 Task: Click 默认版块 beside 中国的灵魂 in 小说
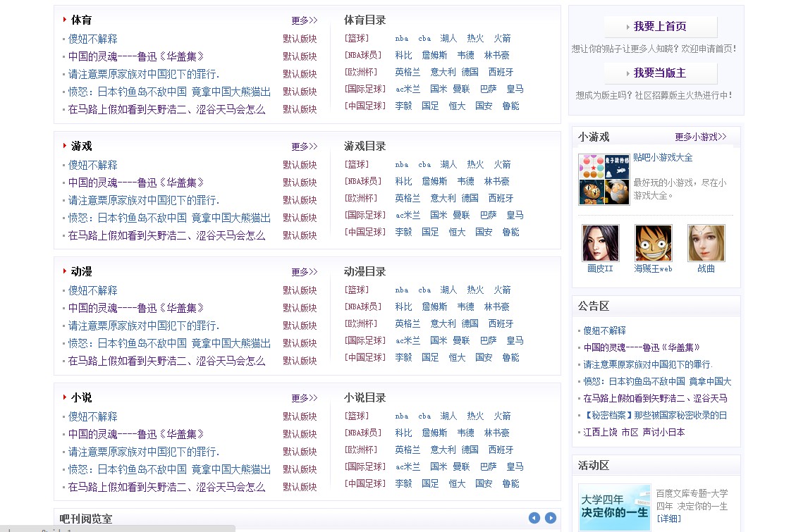tap(300, 434)
